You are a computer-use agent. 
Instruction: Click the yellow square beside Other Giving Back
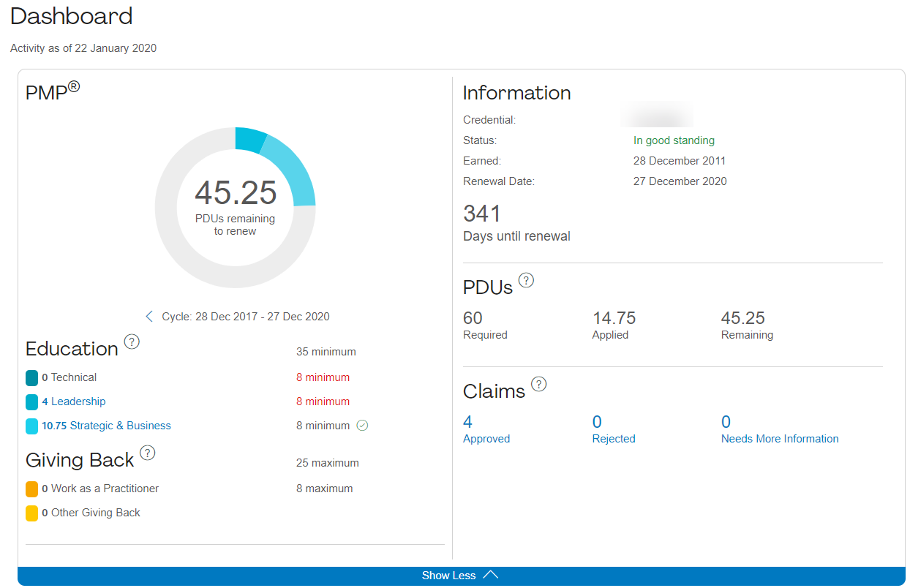pos(31,513)
